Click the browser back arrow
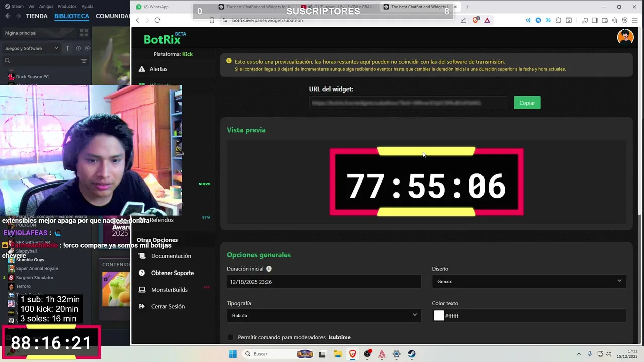 138,20
